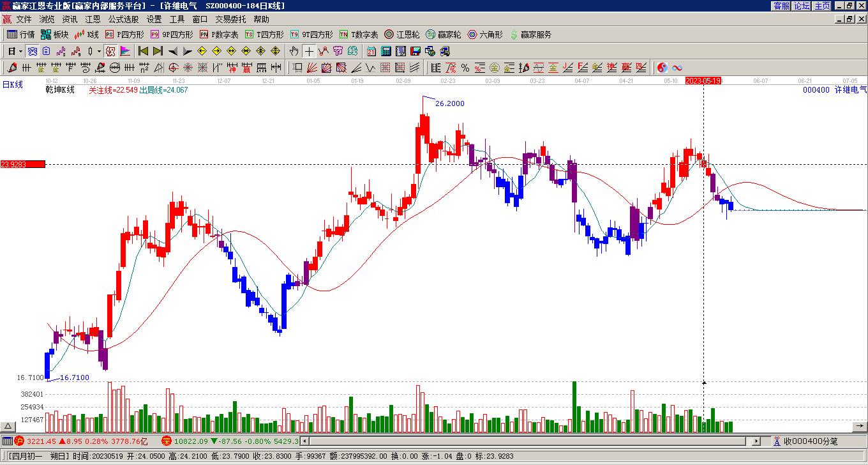Select the circled 金 golden ratio tool

pyautogui.click(x=494, y=67)
